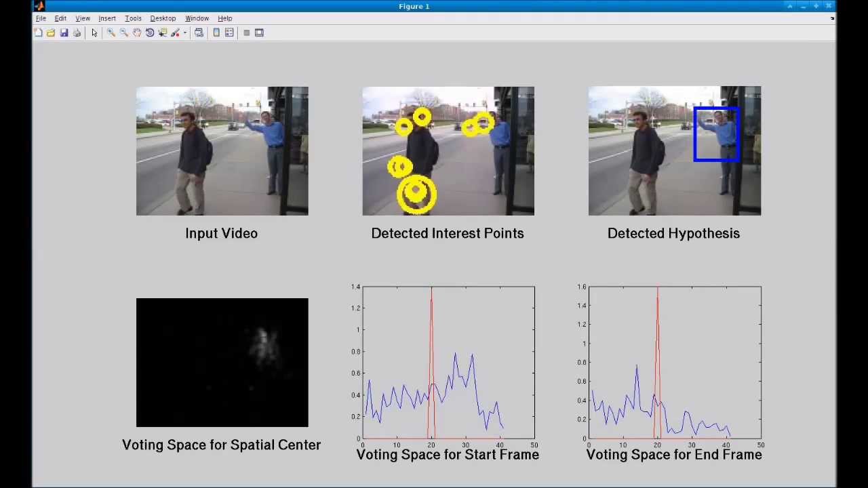Click the Voting Space for Start Frame plot
The width and height of the screenshot is (868, 488).
point(448,363)
